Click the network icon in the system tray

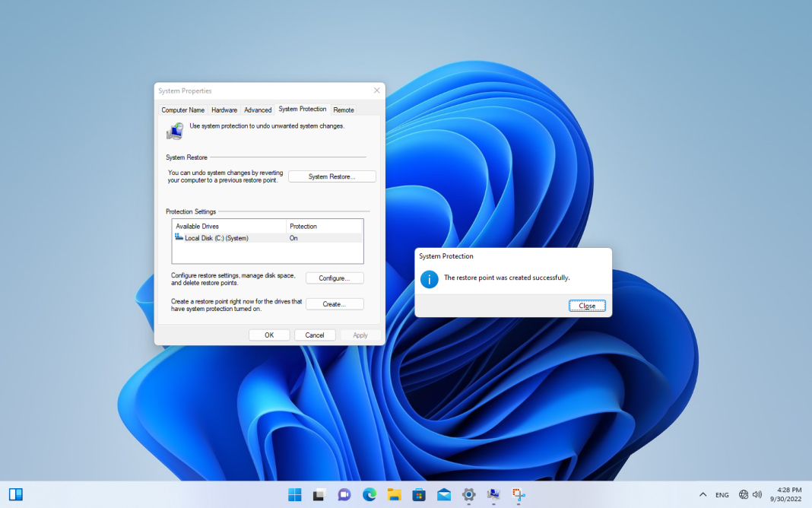click(744, 494)
